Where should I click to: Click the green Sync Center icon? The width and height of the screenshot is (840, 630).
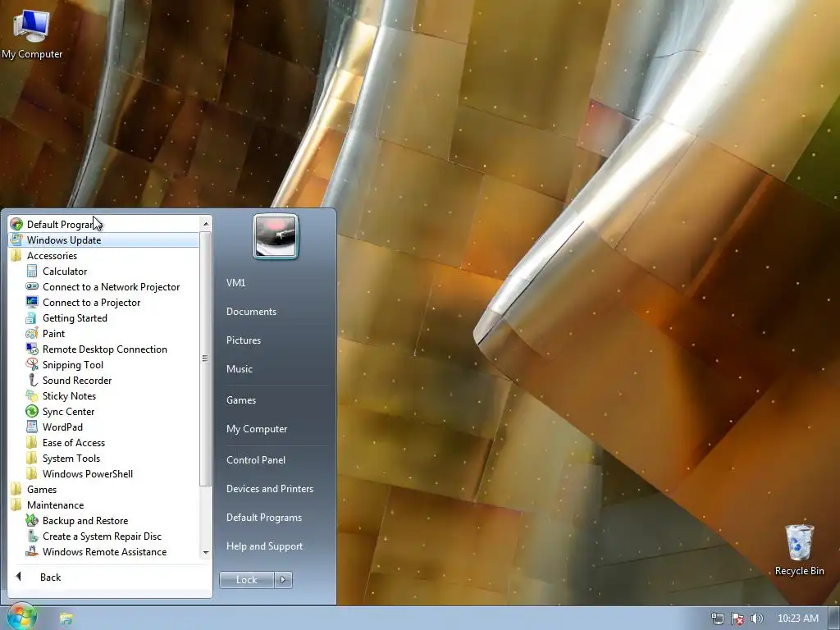32,411
